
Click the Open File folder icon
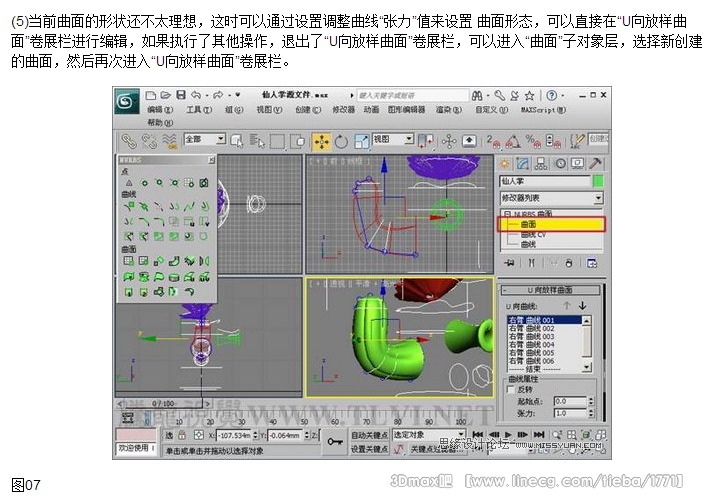pyautogui.click(x=166, y=95)
